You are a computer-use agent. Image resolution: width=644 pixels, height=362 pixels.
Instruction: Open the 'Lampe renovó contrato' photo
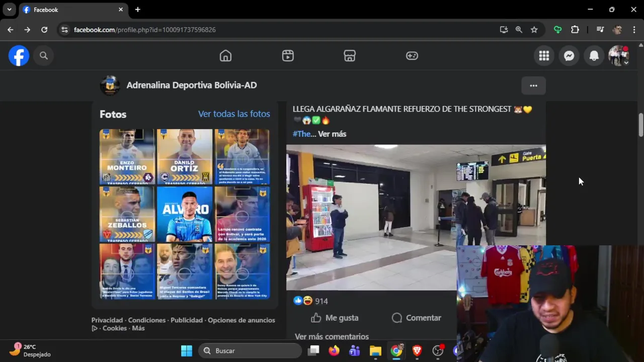coord(242,214)
